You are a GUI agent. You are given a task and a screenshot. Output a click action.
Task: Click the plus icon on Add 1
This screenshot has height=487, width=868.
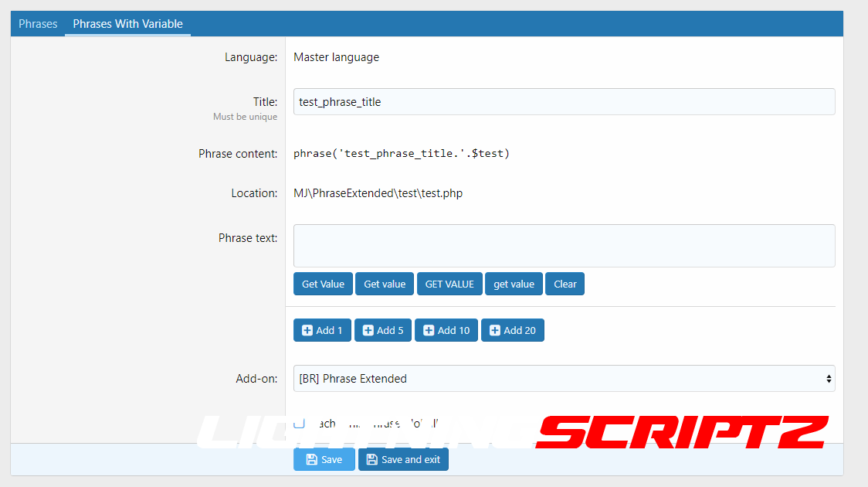(307, 331)
